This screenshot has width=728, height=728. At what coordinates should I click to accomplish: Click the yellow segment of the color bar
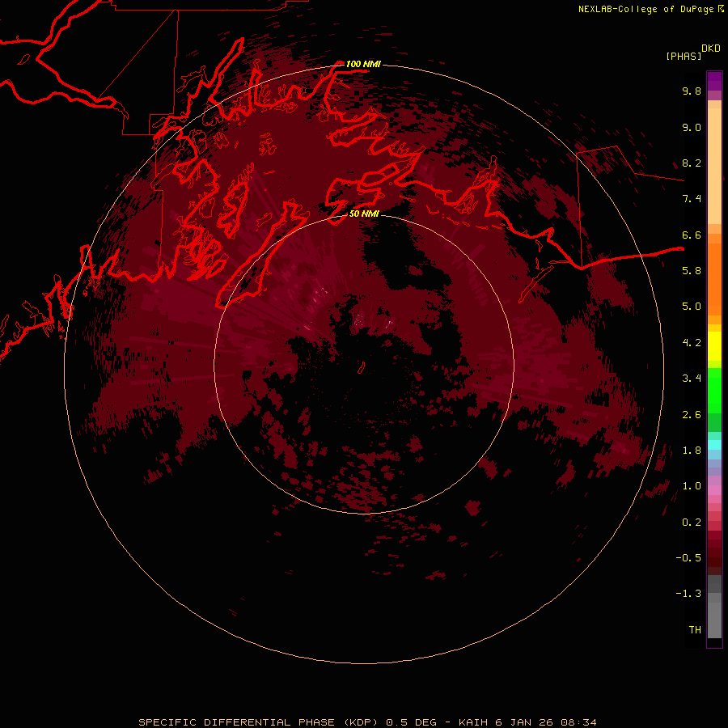click(714, 346)
